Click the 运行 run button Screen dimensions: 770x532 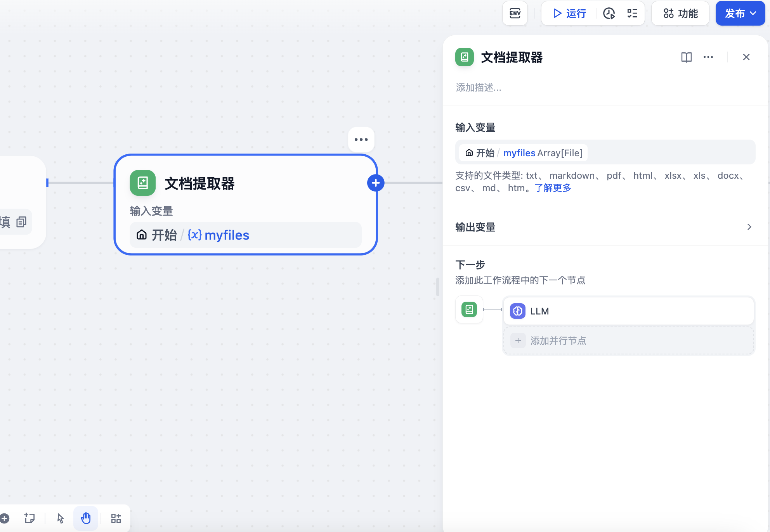pyautogui.click(x=567, y=14)
